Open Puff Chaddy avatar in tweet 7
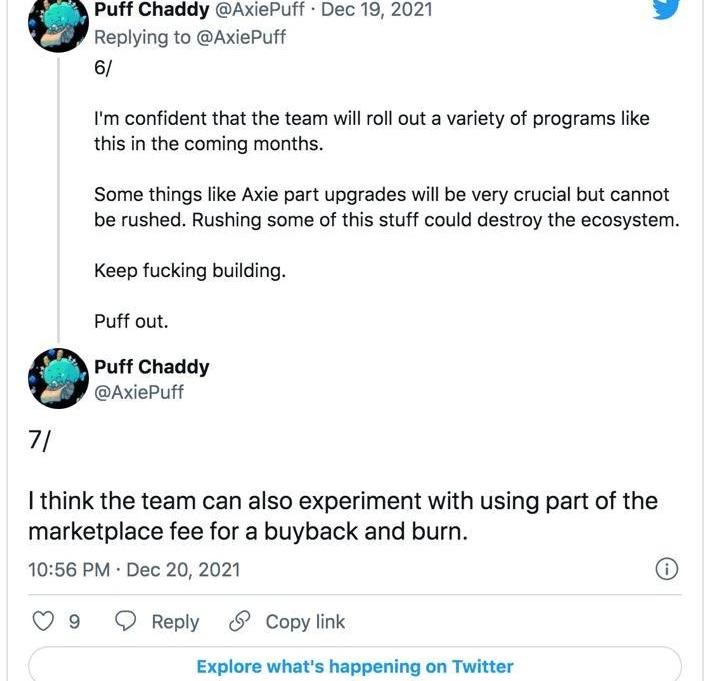The width and height of the screenshot is (714, 681). click(58, 378)
